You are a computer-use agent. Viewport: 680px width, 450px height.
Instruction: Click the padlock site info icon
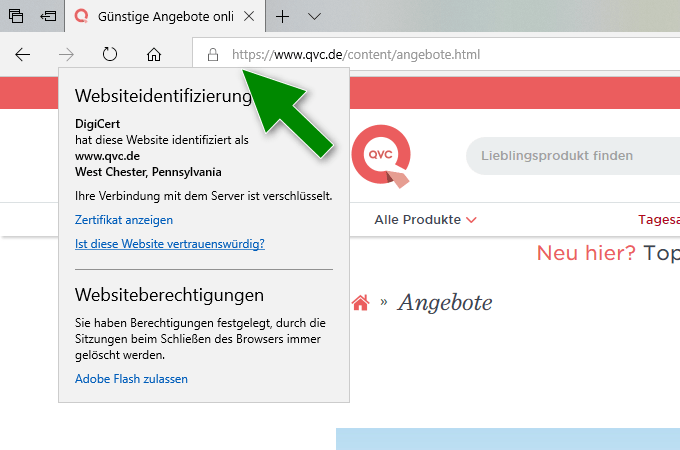click(212, 55)
